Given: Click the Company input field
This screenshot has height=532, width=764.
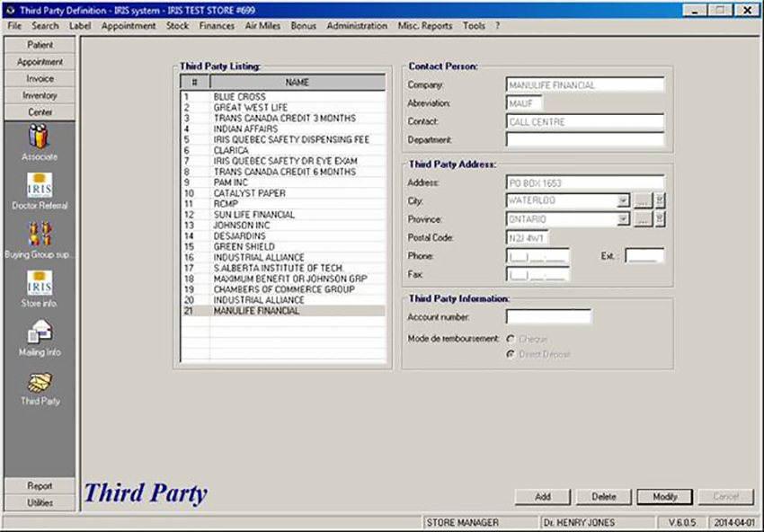Looking at the screenshot, I should (x=585, y=84).
